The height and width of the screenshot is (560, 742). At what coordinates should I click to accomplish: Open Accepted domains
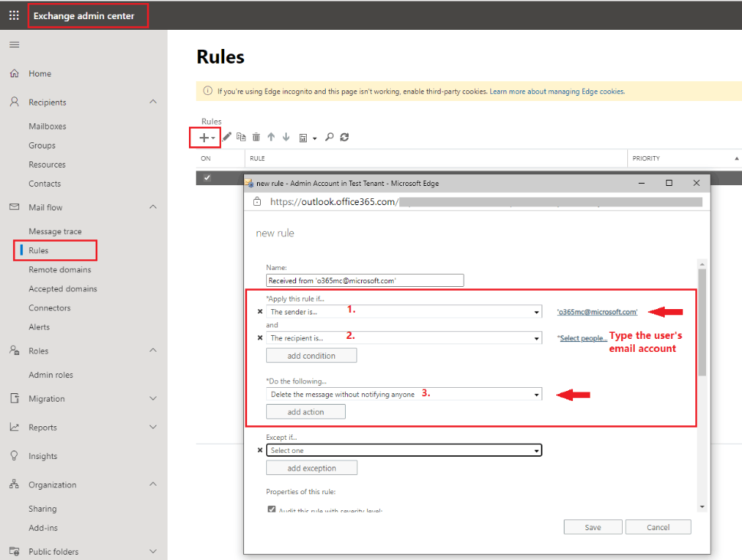[63, 288]
